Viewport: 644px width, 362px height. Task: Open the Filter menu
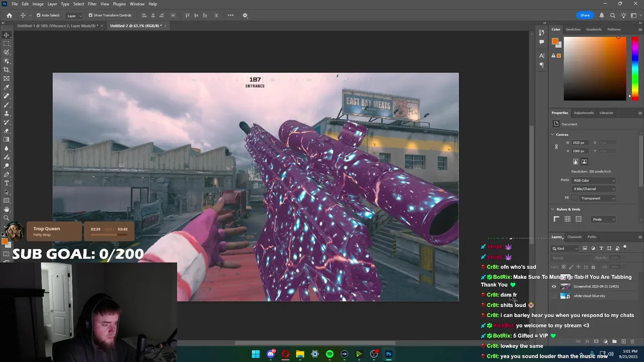coord(92,4)
